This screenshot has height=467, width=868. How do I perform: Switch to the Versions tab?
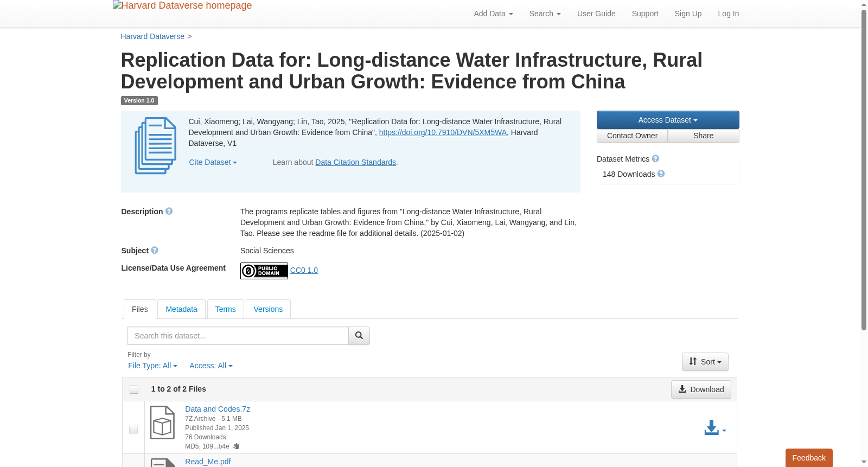268,309
